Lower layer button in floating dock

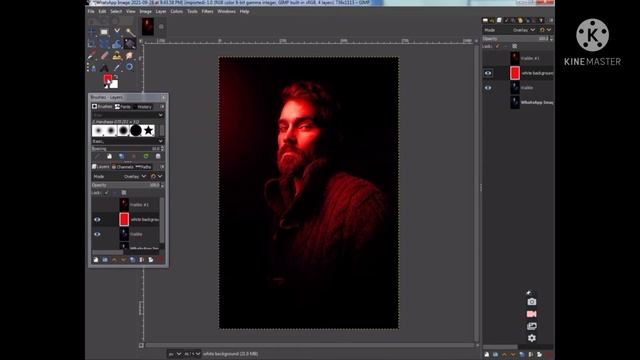point(123,260)
